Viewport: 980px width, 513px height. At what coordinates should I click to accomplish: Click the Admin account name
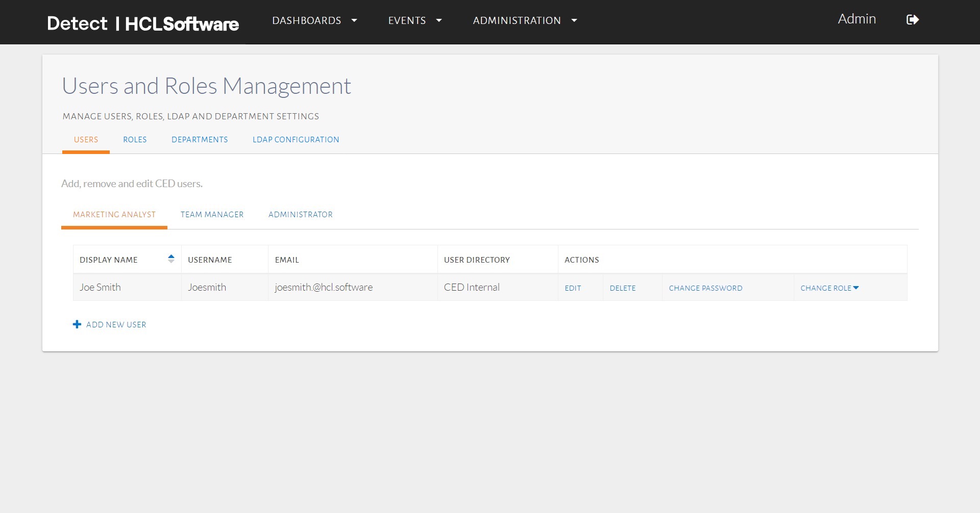(856, 19)
